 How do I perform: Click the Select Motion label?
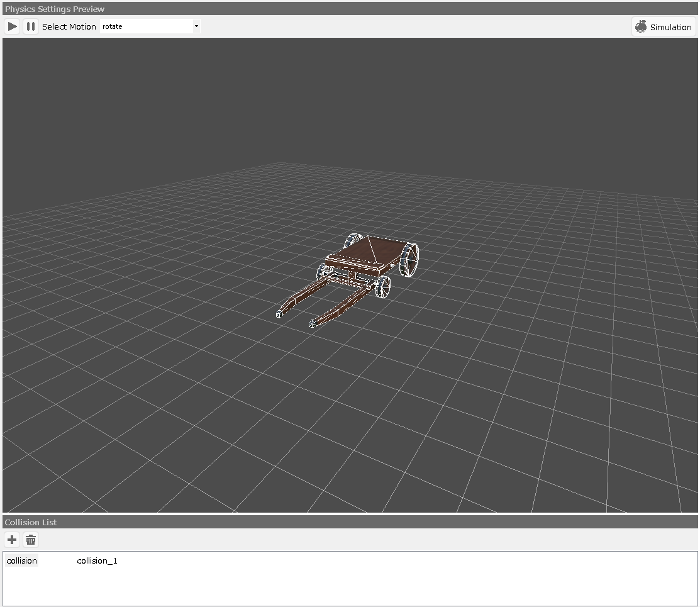pyautogui.click(x=69, y=26)
